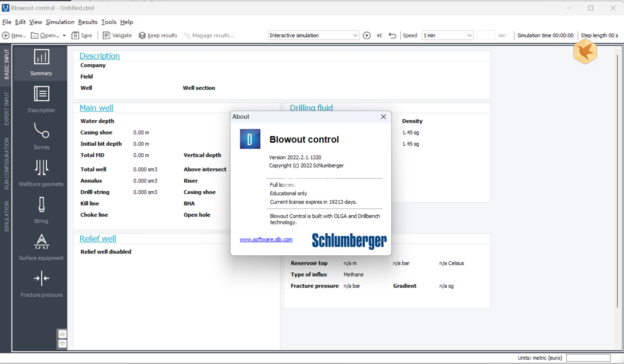Open the Drilling fluid link
This screenshot has height=364, width=624.
[x=311, y=108]
